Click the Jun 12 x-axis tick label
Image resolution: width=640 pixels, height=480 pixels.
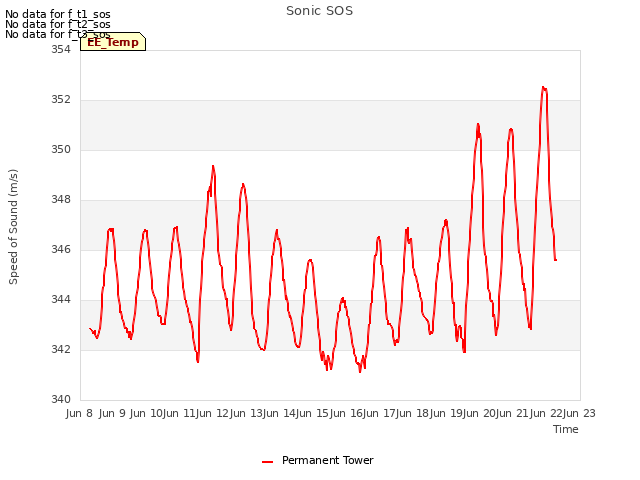coord(216,413)
